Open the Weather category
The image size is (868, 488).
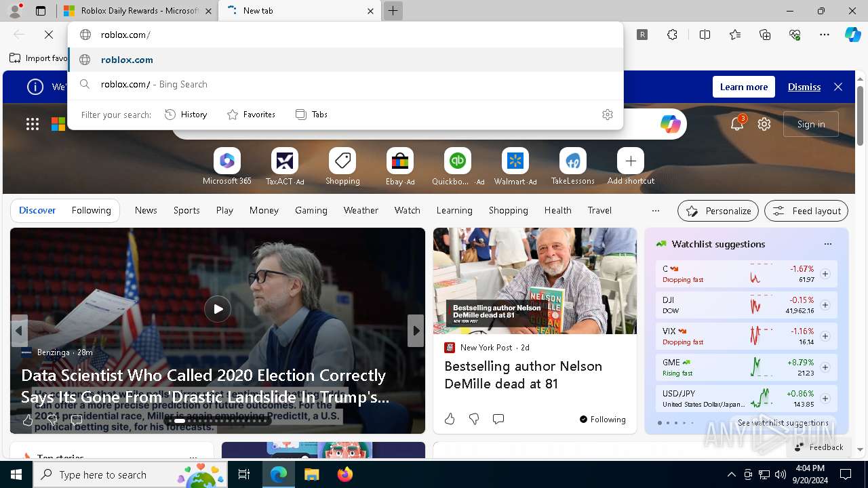point(361,210)
